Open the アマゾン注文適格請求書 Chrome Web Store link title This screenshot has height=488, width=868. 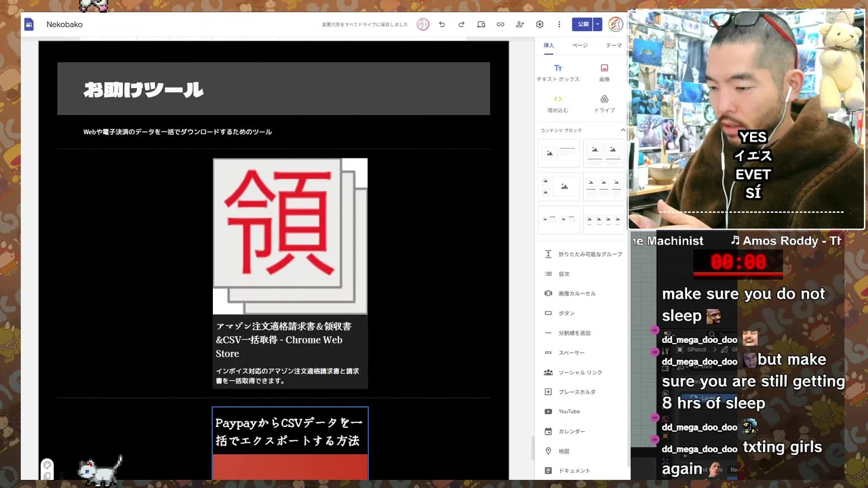pos(283,340)
